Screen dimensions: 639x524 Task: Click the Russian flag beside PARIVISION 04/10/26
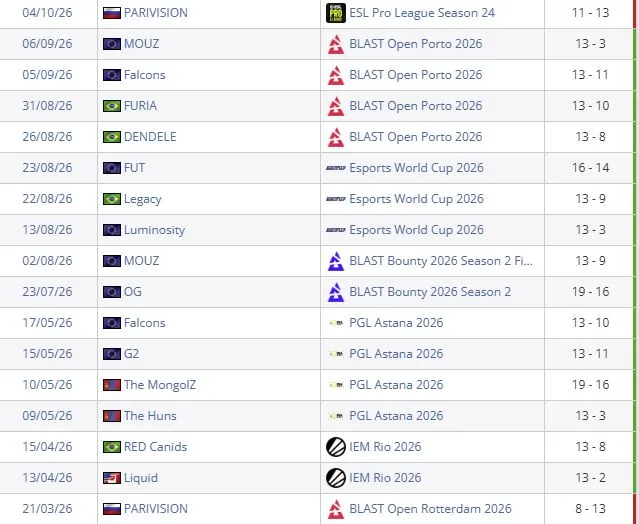click(x=112, y=13)
